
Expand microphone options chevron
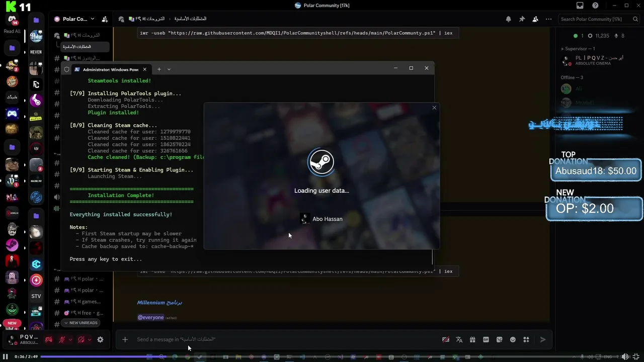pyautogui.click(x=70, y=339)
